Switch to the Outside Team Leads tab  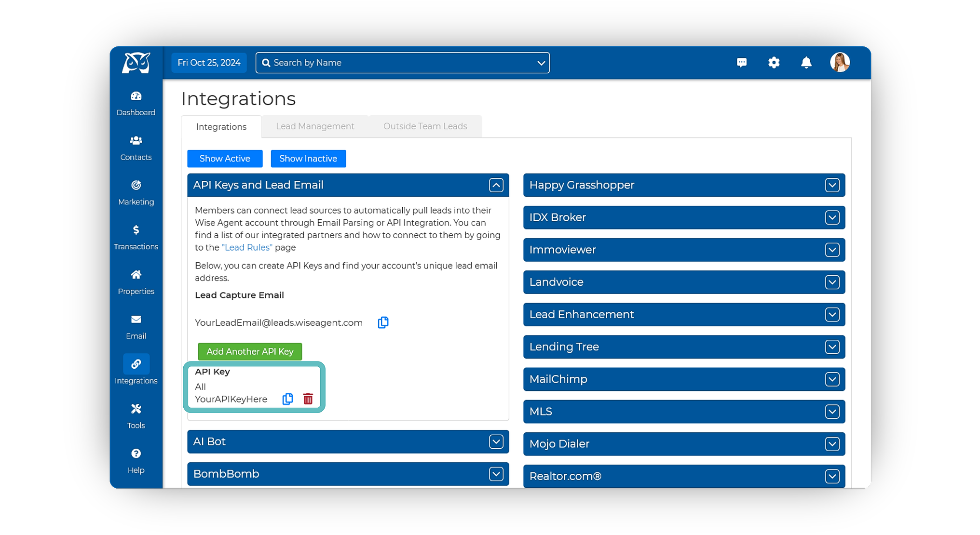[425, 126]
